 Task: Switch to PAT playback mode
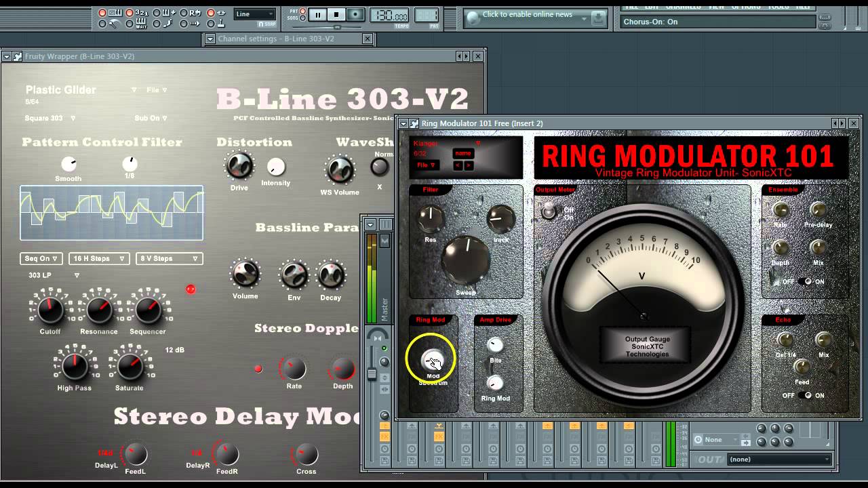[302, 12]
